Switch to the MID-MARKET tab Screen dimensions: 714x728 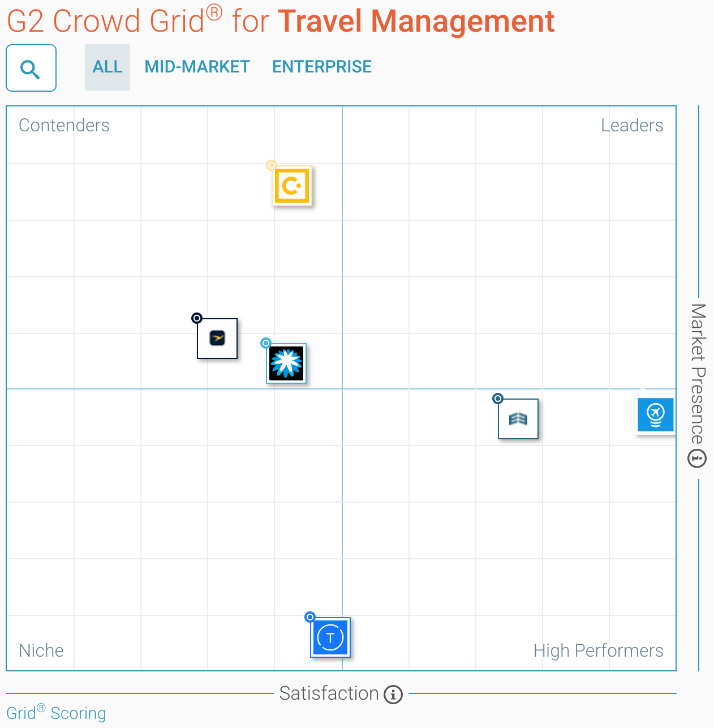[197, 67]
